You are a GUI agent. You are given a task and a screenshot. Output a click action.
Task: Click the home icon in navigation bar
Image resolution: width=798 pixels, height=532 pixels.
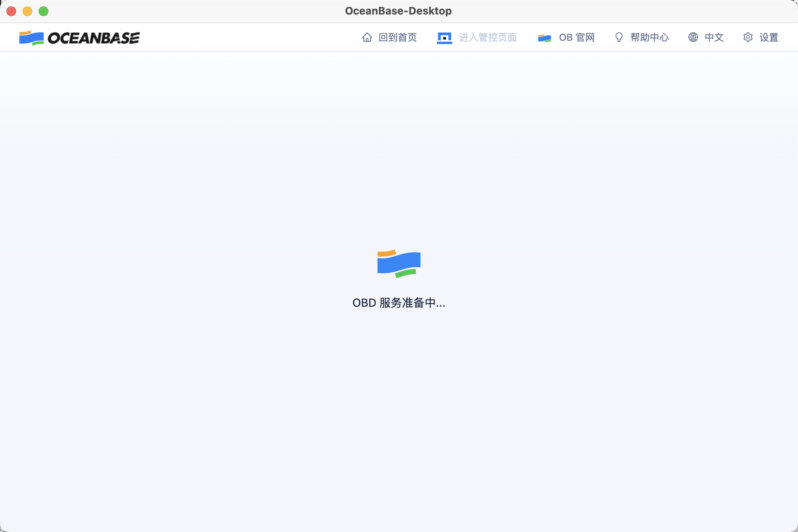click(x=367, y=37)
